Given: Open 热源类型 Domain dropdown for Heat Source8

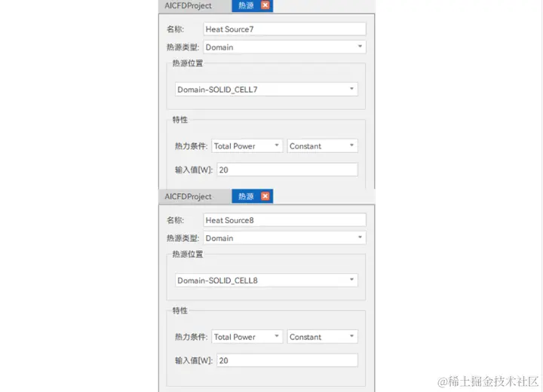Looking at the screenshot, I should (284, 238).
